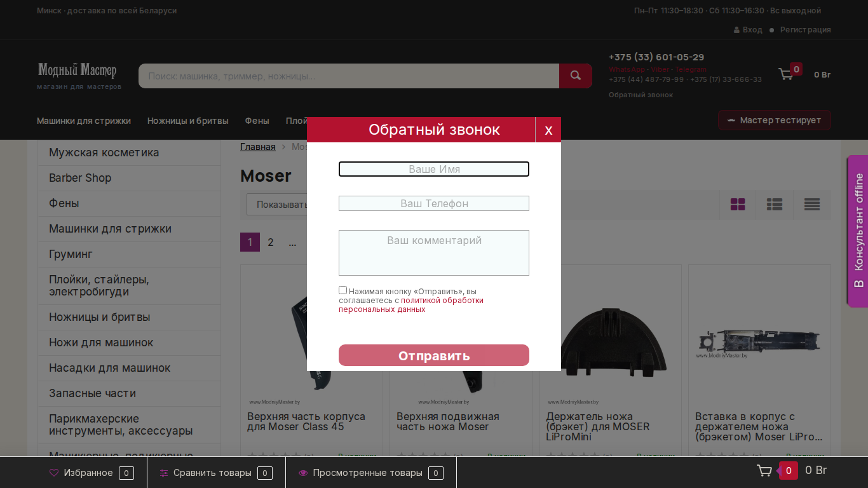Click the product search field
Image resolution: width=868 pixels, height=488 pixels.
[349, 76]
